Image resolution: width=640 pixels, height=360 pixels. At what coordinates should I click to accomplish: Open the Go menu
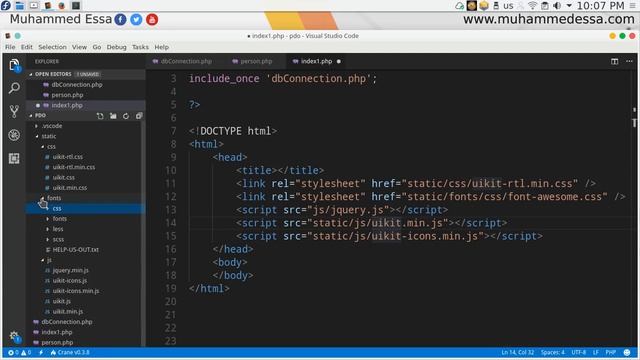tap(97, 47)
